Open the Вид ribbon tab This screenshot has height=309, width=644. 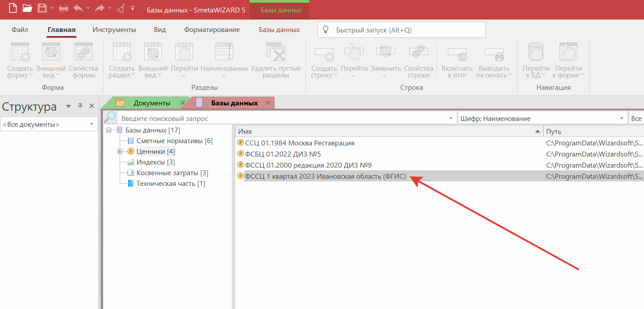click(160, 30)
